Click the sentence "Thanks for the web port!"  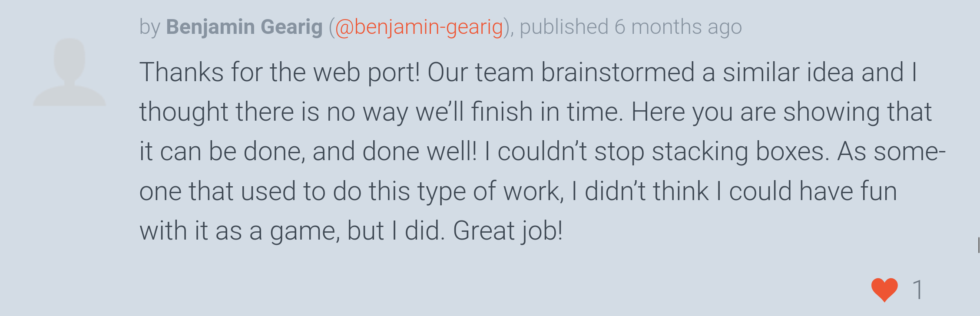[x=279, y=72]
